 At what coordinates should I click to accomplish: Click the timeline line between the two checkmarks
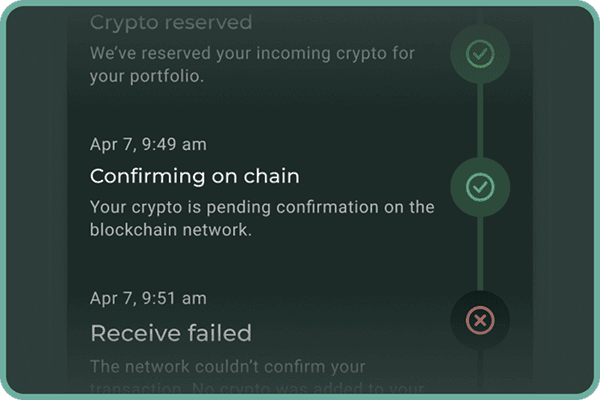[x=481, y=120]
